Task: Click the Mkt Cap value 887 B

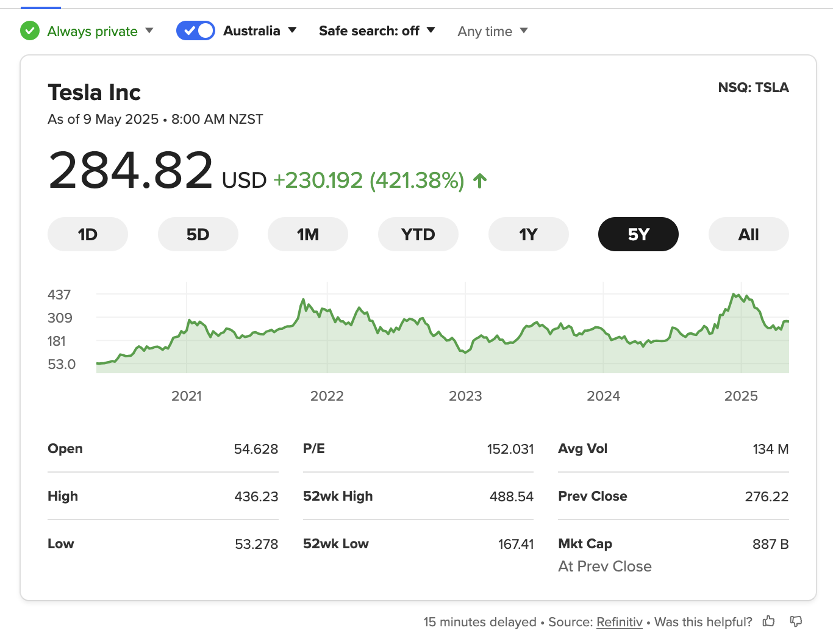Action: tap(771, 545)
